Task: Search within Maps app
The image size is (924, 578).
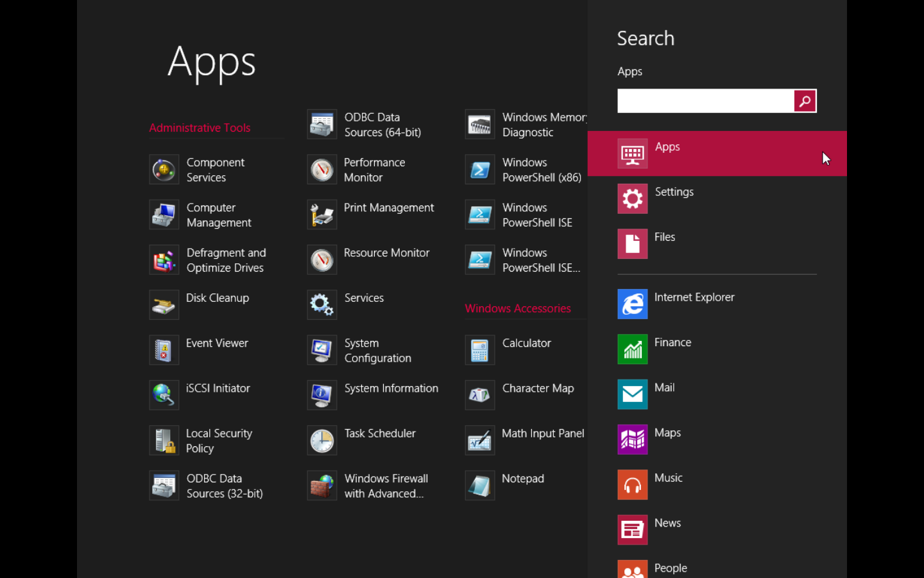Action: click(717, 439)
